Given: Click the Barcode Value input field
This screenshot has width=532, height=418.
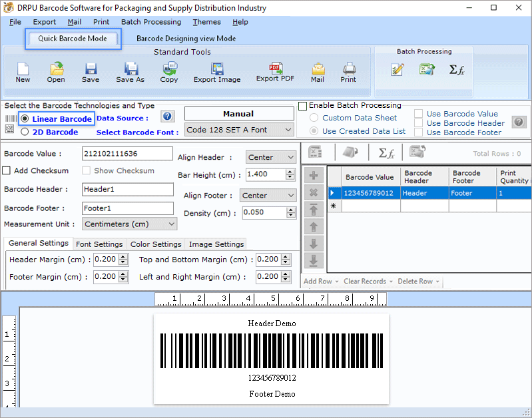Looking at the screenshot, I should 128,153.
